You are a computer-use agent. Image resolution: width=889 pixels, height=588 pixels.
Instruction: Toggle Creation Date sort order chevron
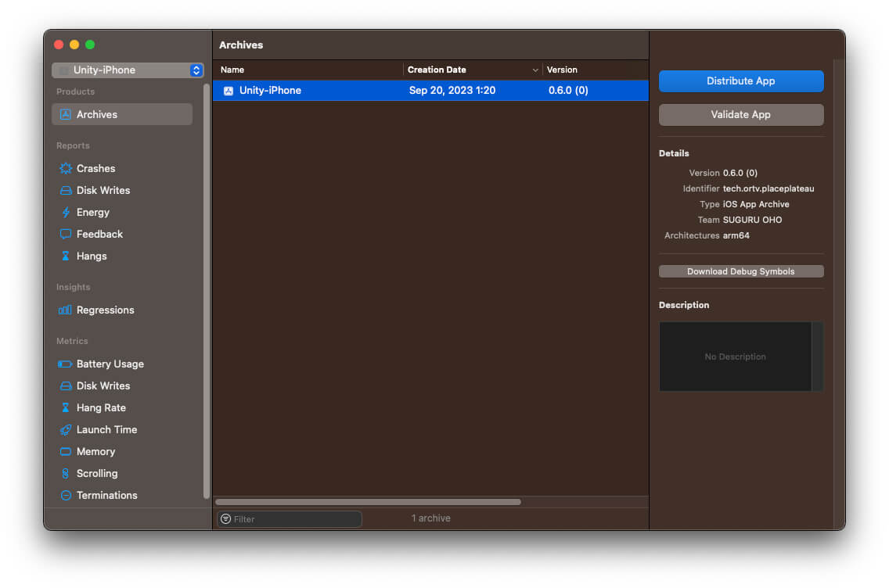click(535, 70)
